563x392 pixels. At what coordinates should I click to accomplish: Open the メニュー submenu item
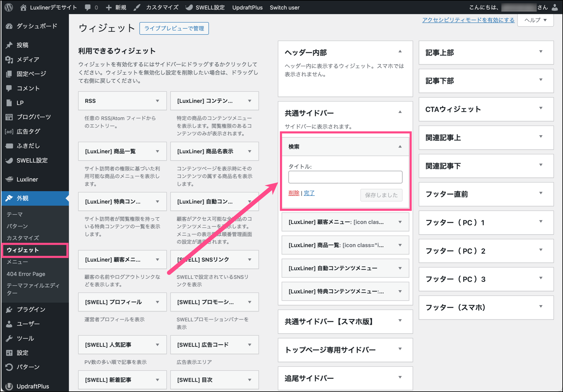pyautogui.click(x=17, y=262)
